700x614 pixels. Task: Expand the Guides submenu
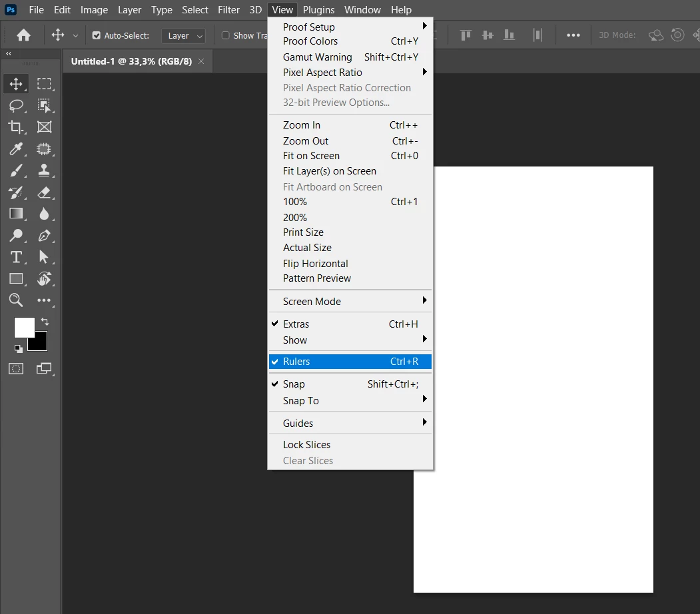coord(350,423)
